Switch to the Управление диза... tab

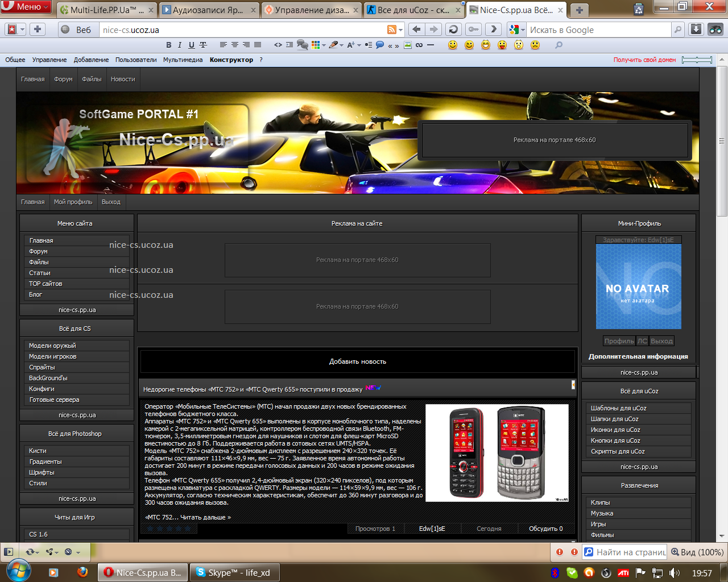pyautogui.click(x=312, y=10)
